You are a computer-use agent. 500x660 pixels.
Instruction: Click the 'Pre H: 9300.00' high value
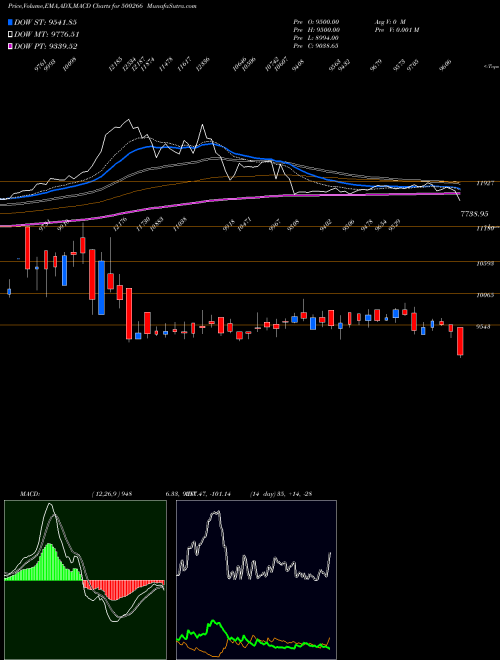pyautogui.click(x=316, y=30)
